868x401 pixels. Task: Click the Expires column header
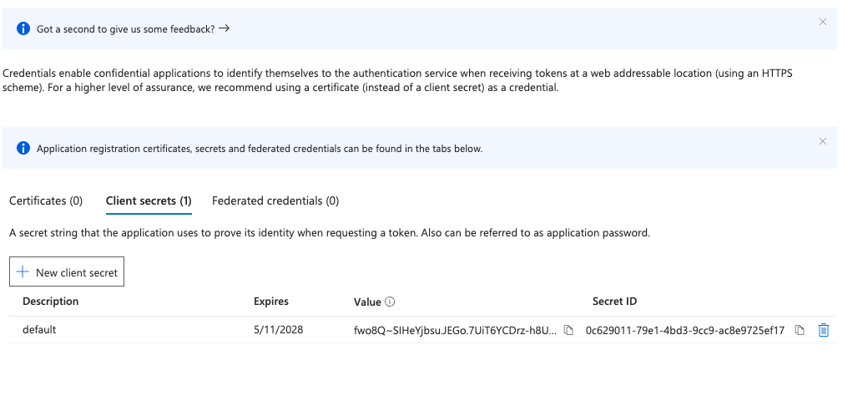(271, 302)
